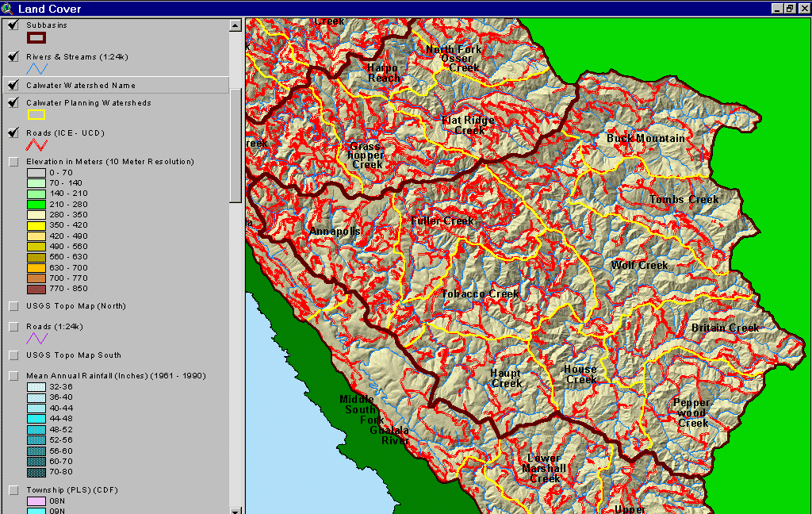Click the Wolf Creek watershed label
Viewport: 812px width, 514px height.
(x=640, y=265)
